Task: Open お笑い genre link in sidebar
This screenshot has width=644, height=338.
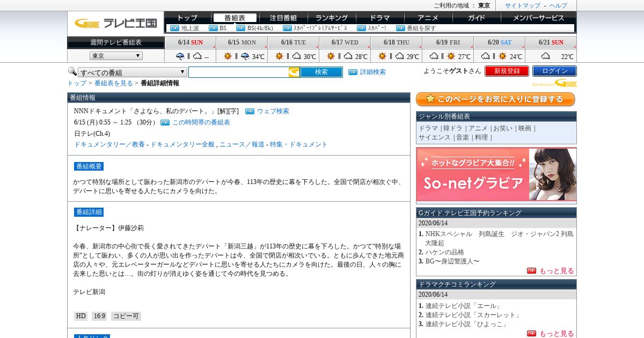Action: (503, 128)
